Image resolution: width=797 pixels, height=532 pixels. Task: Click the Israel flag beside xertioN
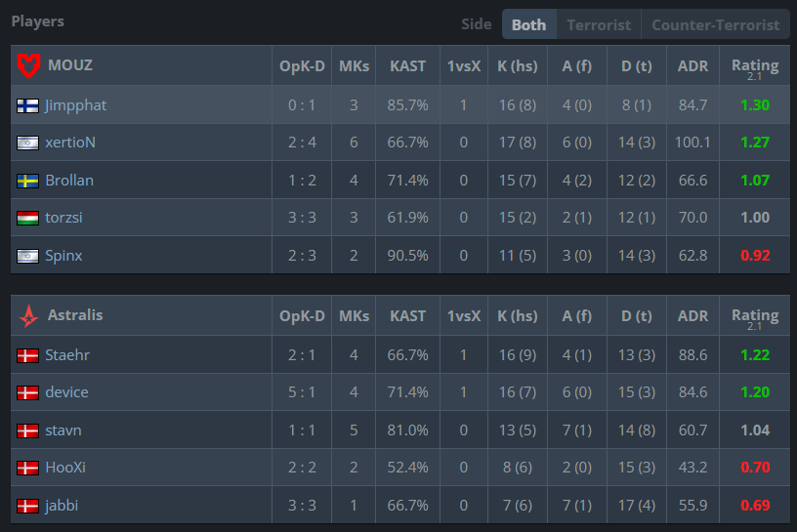pos(27,143)
